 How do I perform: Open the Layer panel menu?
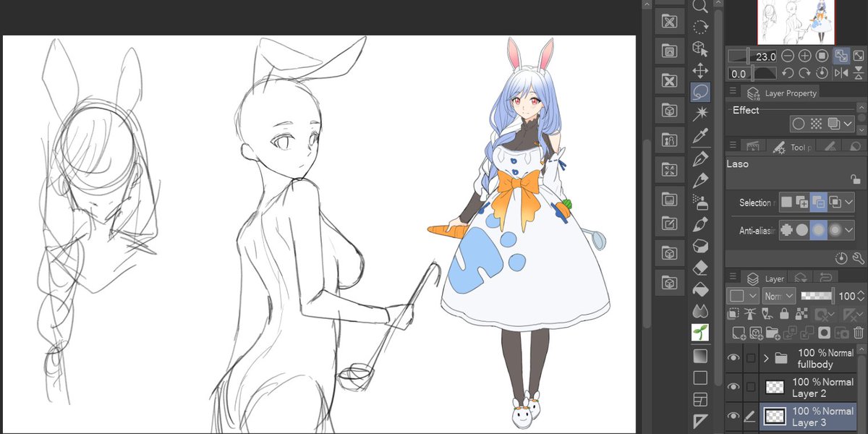(733, 277)
